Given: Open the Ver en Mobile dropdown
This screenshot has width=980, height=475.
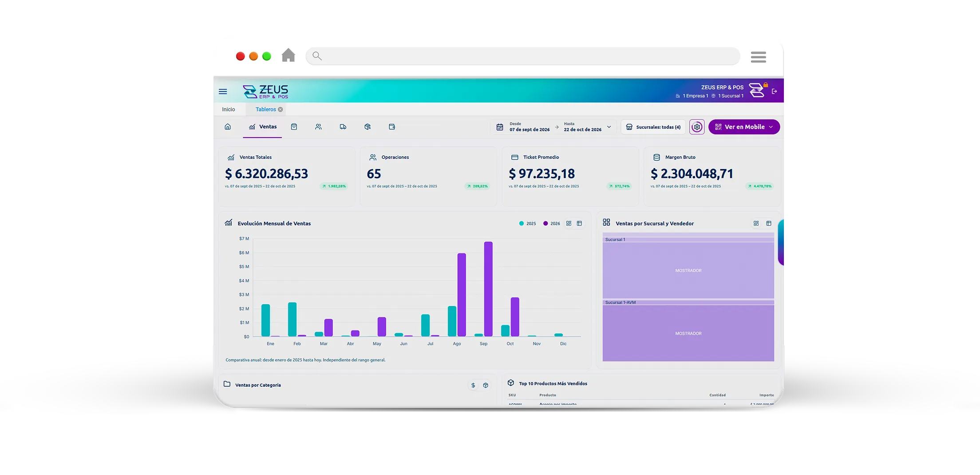Looking at the screenshot, I should point(744,127).
